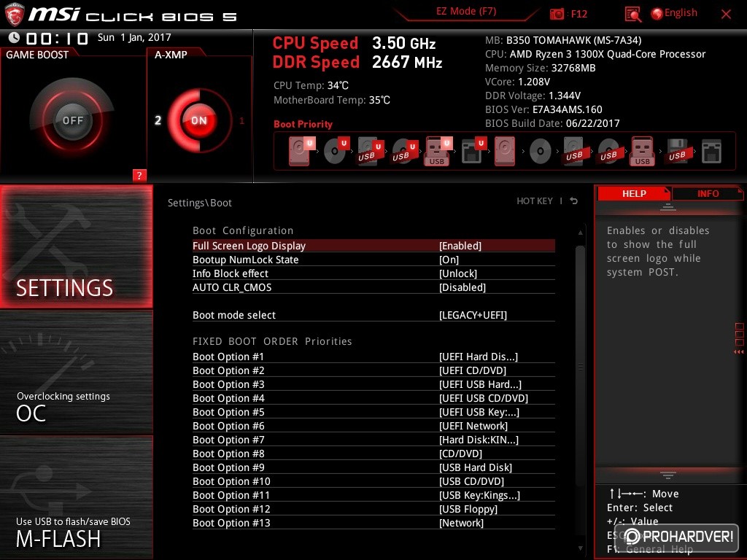Select the UEFI USB key boot icon
Viewport: 747px width, 560px height.
coord(438,151)
